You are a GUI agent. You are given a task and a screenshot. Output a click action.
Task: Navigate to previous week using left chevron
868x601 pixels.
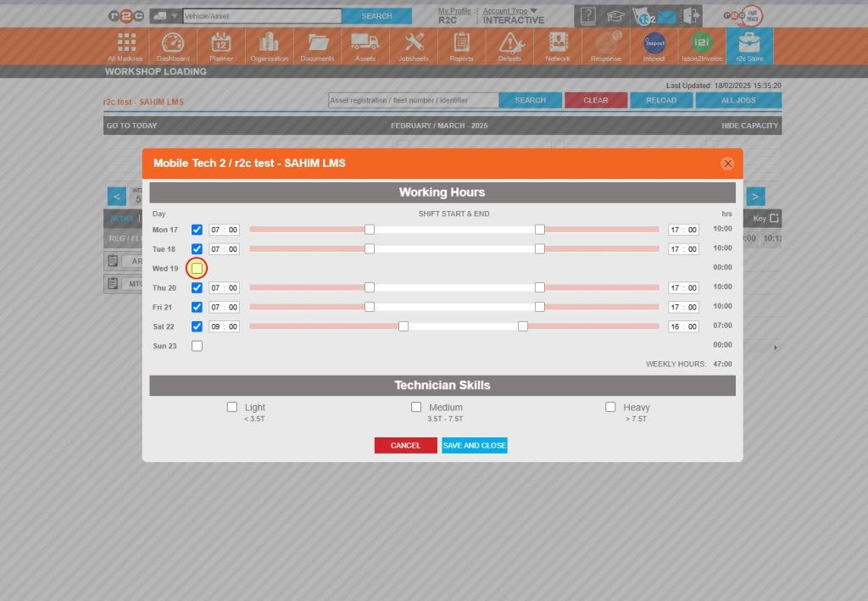[x=116, y=196]
